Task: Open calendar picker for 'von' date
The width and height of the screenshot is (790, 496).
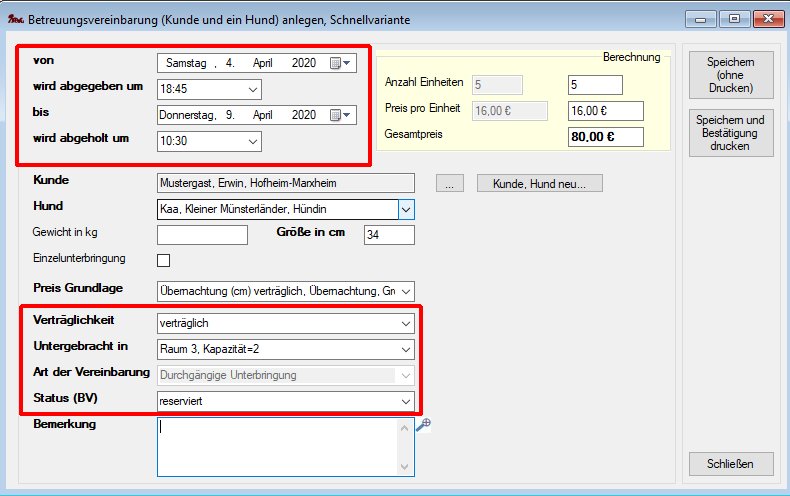Action: pyautogui.click(x=341, y=63)
